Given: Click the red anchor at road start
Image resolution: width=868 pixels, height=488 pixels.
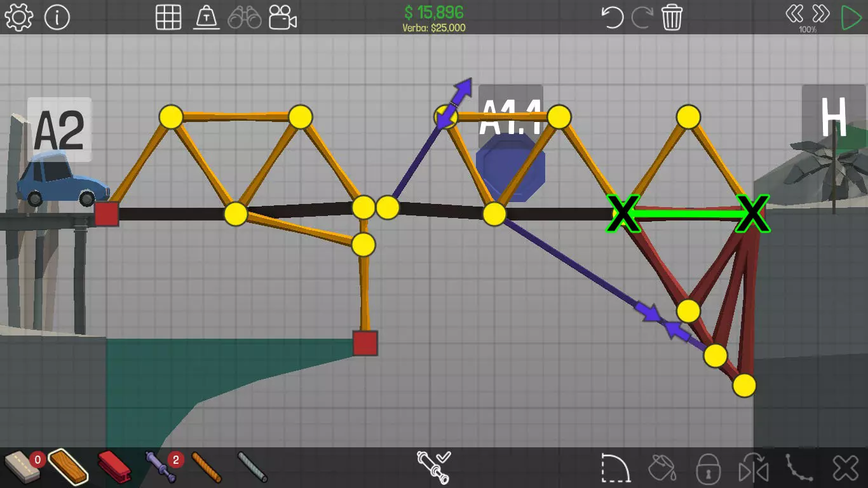Looking at the screenshot, I should (107, 213).
